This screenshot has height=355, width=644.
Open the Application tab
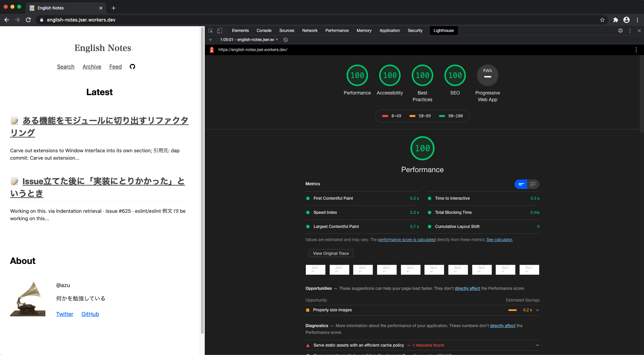click(x=390, y=31)
